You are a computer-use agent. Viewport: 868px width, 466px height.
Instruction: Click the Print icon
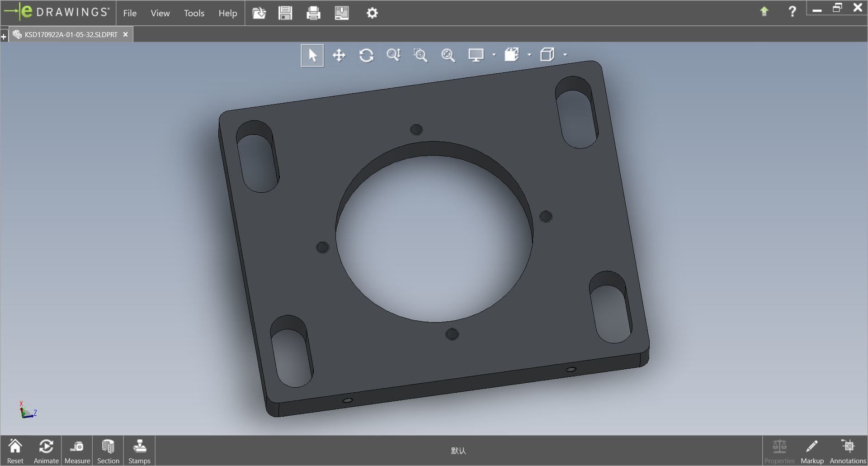point(313,13)
